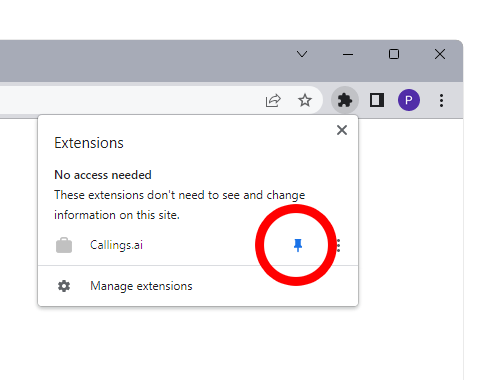
Task: Click the Manage extensions gear icon
Action: click(64, 286)
